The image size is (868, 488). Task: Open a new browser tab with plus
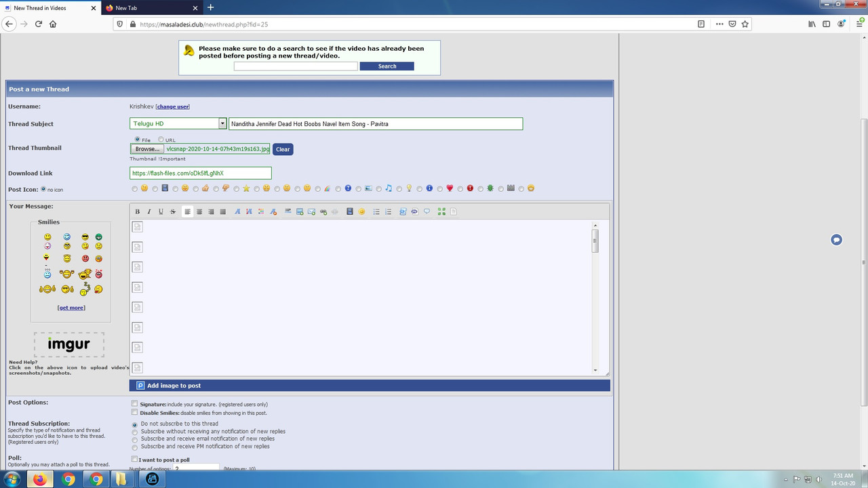click(210, 7)
